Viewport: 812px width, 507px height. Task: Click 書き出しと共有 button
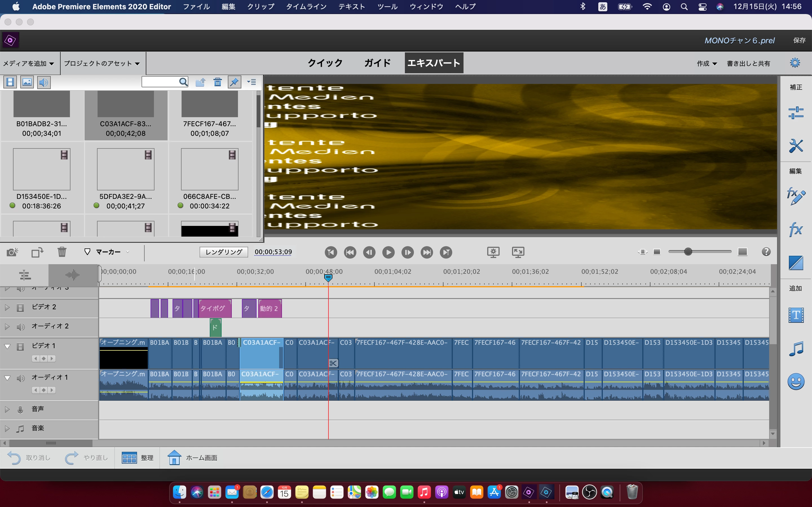(x=748, y=63)
